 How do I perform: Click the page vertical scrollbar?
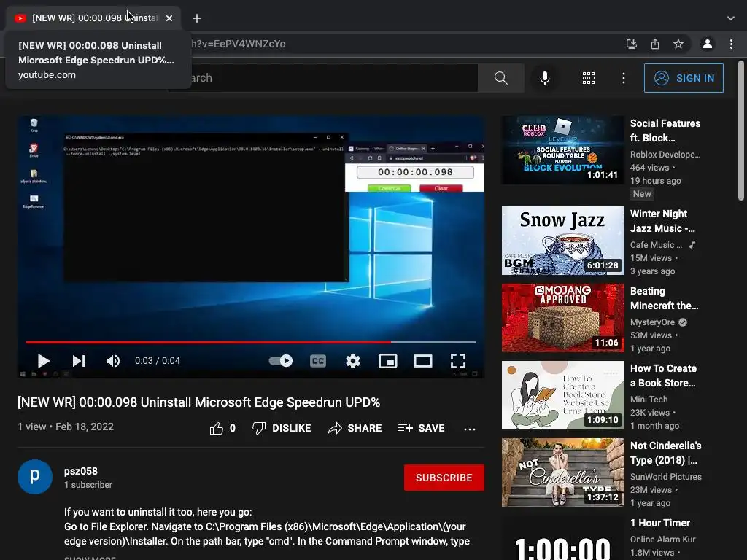741,130
